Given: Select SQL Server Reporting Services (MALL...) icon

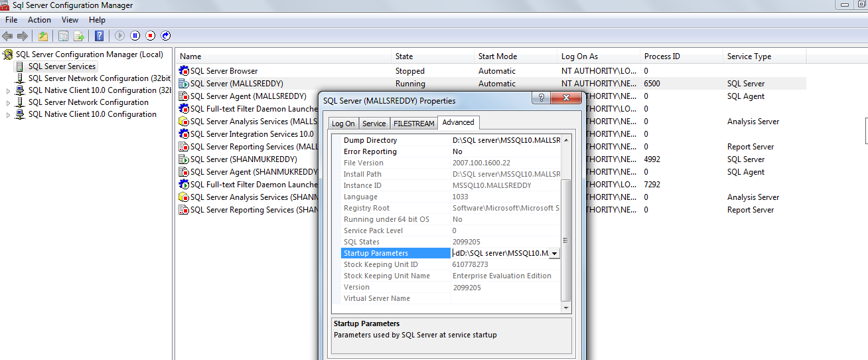Looking at the screenshot, I should coord(184,147).
